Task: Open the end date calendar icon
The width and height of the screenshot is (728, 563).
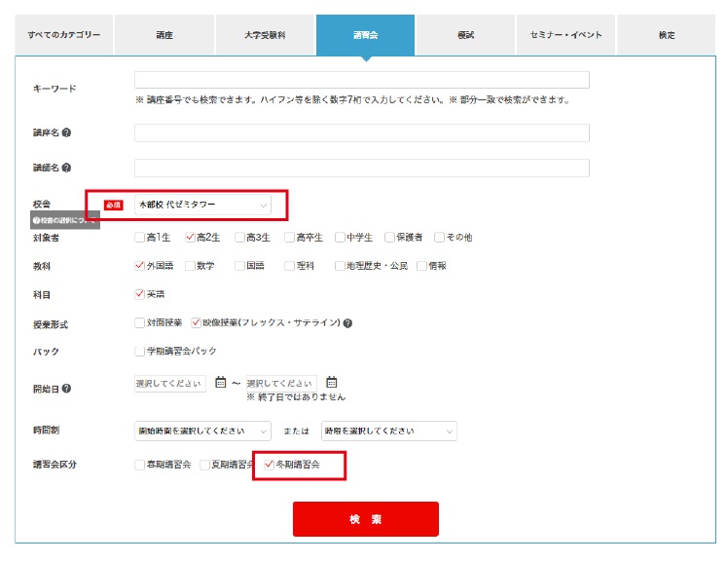Action: click(x=332, y=383)
